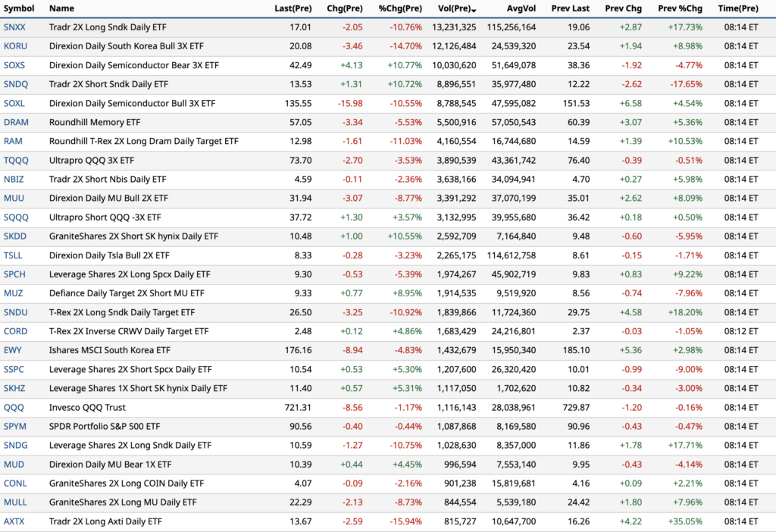776x532 pixels.
Task: Click SNXX volume 13,231,325
Action: click(454, 27)
